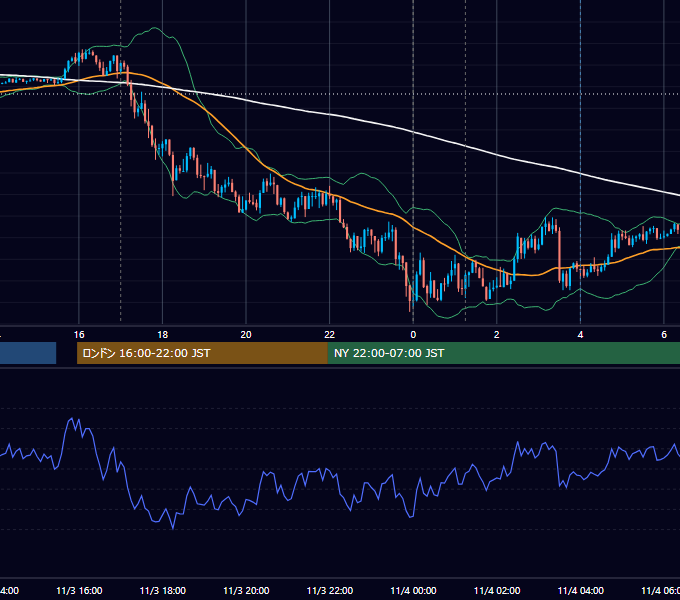Click the ロンドン 16:00-22:00 JST session bar
This screenshot has width=680, height=600.
click(202, 353)
